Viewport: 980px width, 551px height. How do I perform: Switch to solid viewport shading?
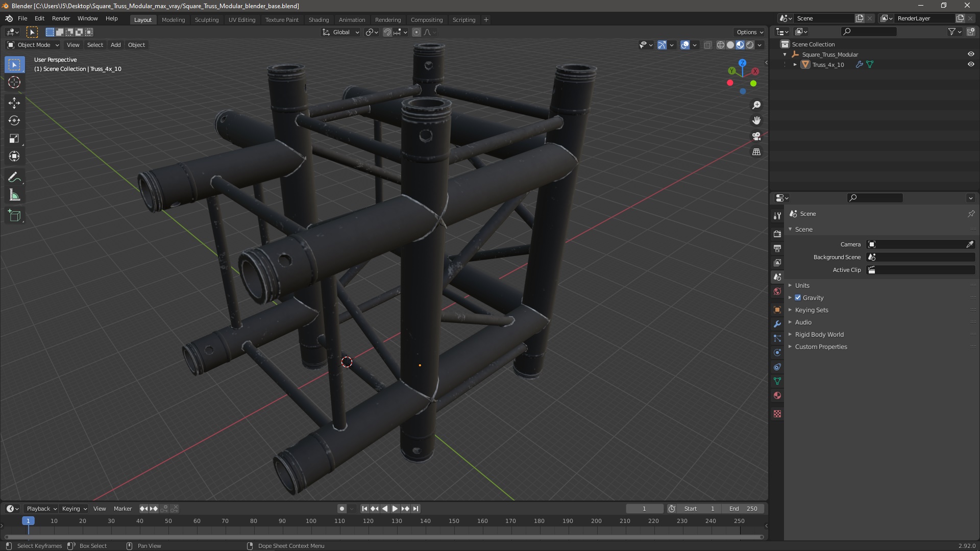[730, 45]
